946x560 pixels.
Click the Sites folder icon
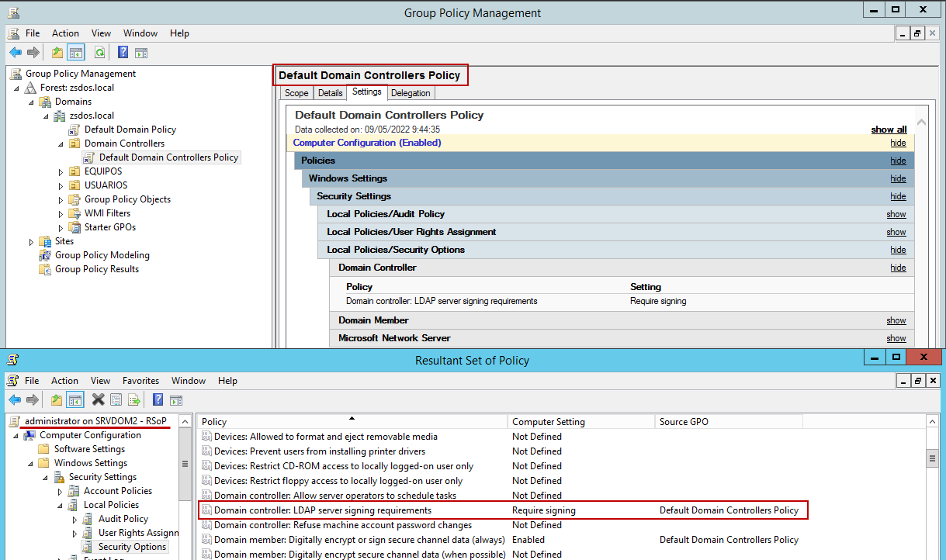[46, 241]
